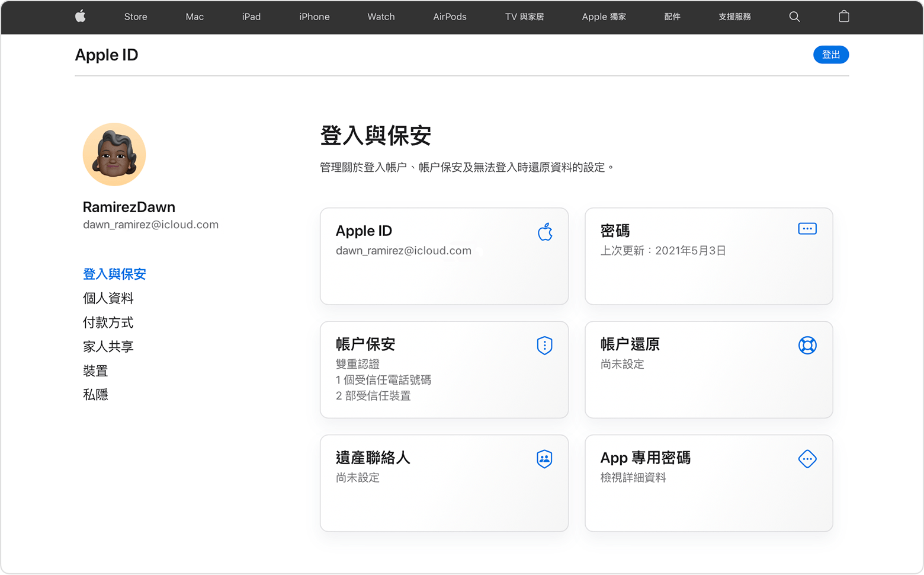Open the search magnifier icon

tap(794, 17)
